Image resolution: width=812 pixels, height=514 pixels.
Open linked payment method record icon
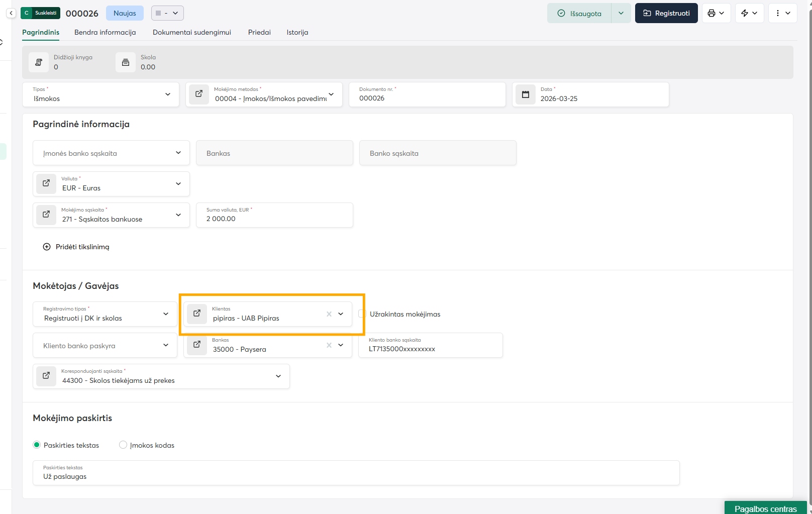[x=199, y=94]
